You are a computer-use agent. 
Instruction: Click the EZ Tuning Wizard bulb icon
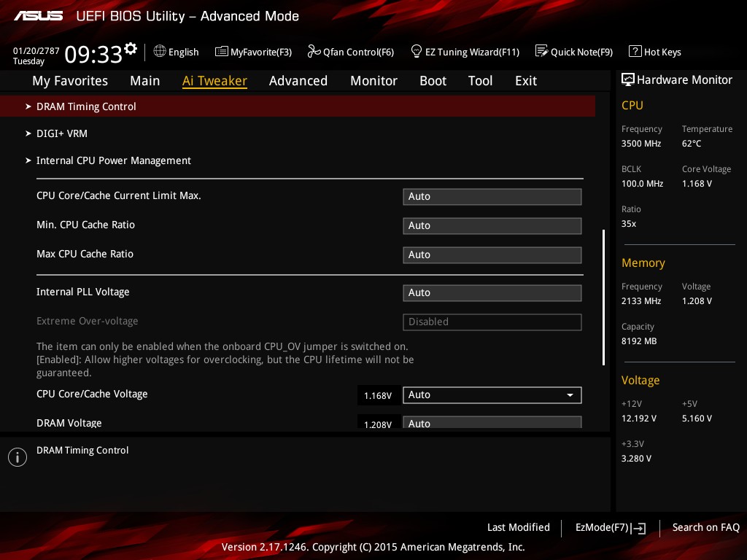click(417, 51)
